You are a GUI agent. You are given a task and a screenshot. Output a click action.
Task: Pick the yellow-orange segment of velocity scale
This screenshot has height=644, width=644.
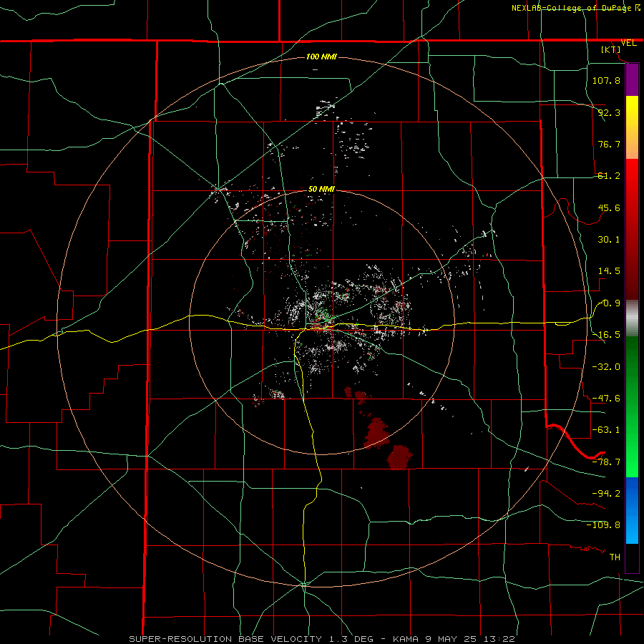(x=632, y=127)
